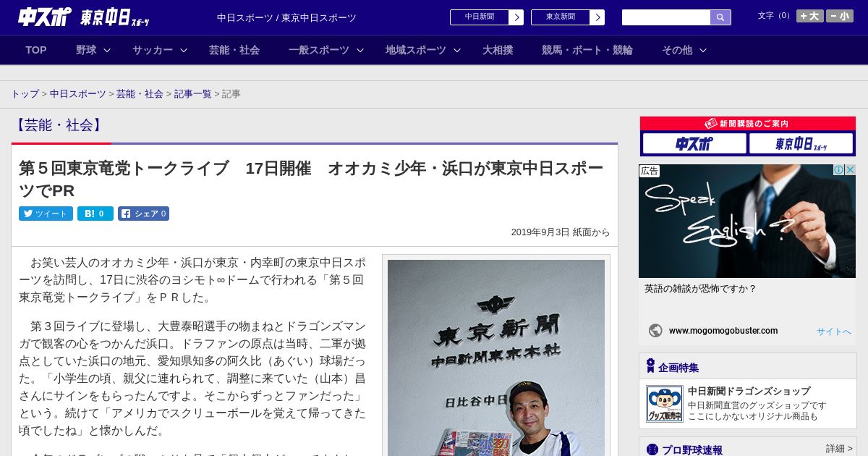
Task: Click the 中スポ logo in header
Action: 45,17
